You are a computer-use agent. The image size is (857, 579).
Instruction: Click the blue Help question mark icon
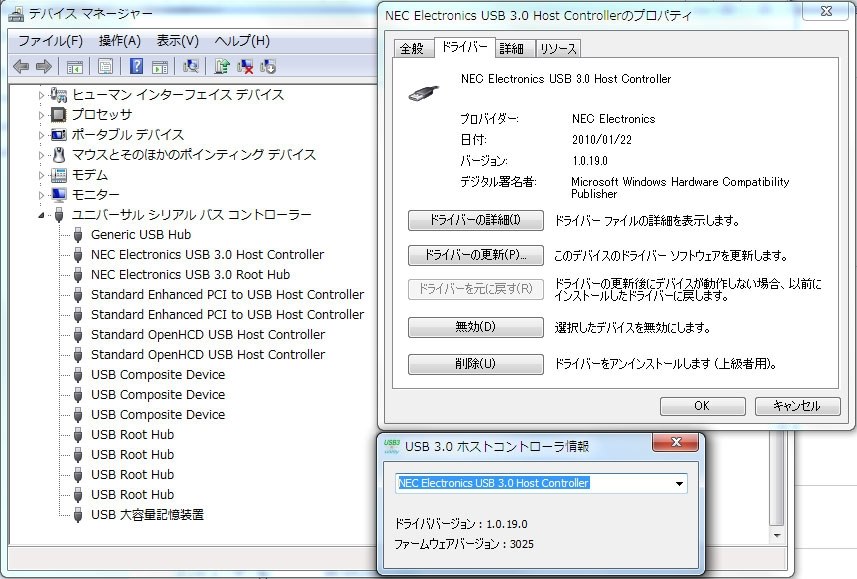[x=136, y=67]
